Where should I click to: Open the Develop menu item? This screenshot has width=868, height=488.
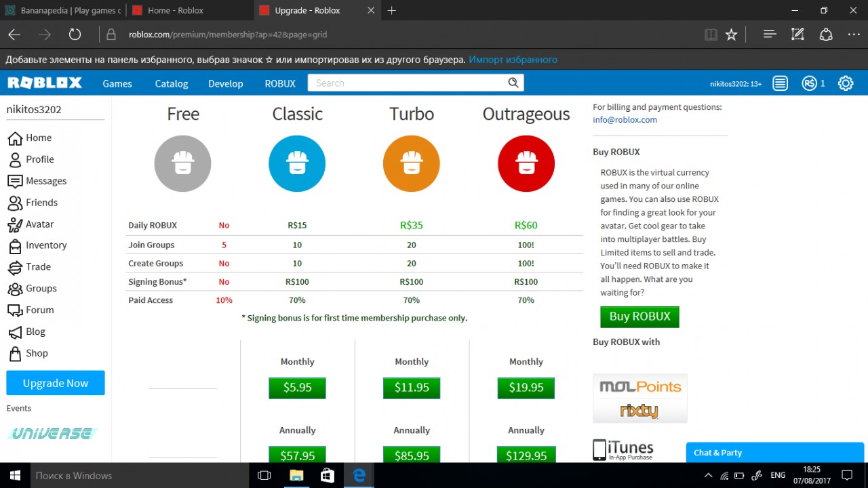click(226, 83)
